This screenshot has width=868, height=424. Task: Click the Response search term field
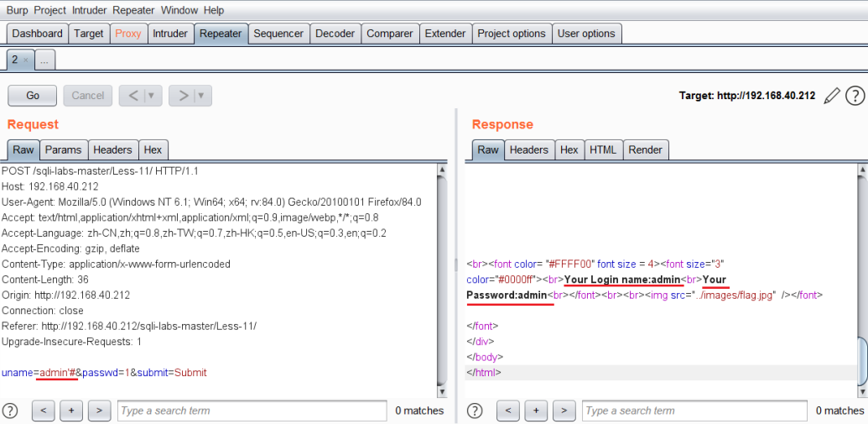pyautogui.click(x=694, y=411)
